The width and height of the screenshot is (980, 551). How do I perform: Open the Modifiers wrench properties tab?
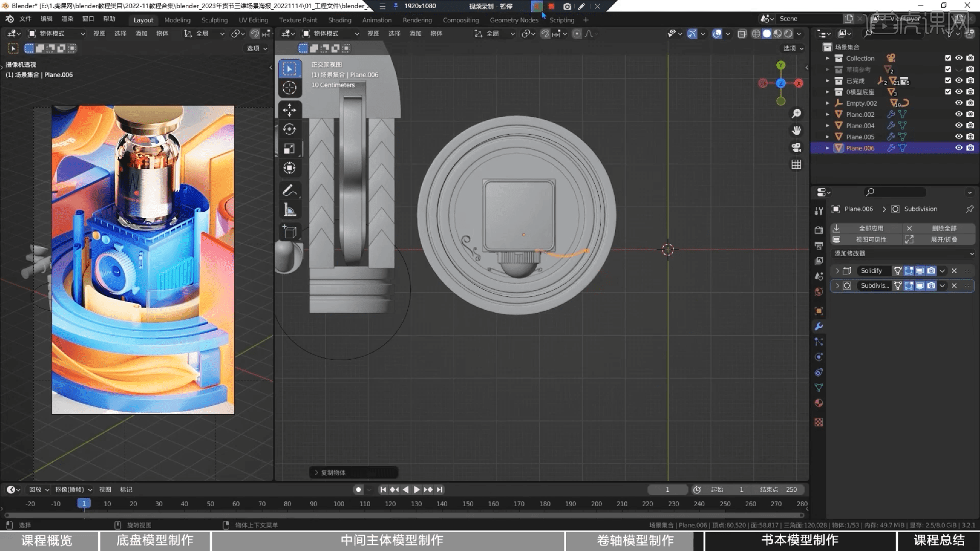(819, 327)
